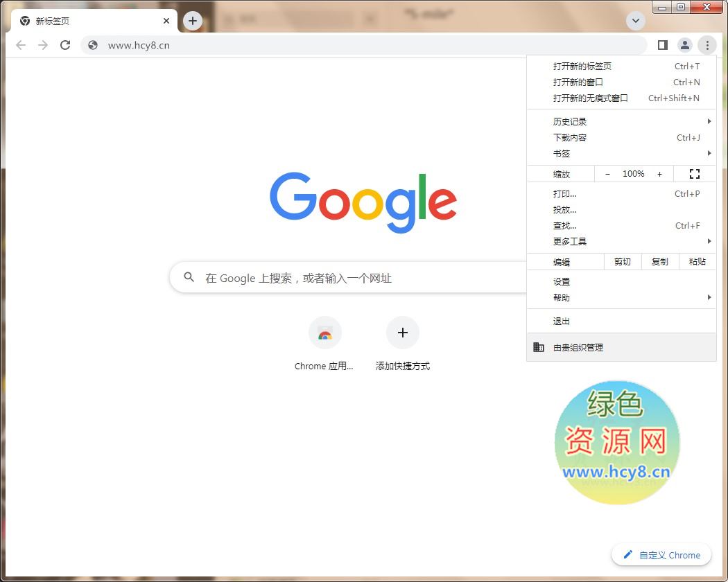Choose 打开新的无痕式窗口 from menu
Screen dimensions: 728x582
pyautogui.click(x=621, y=98)
